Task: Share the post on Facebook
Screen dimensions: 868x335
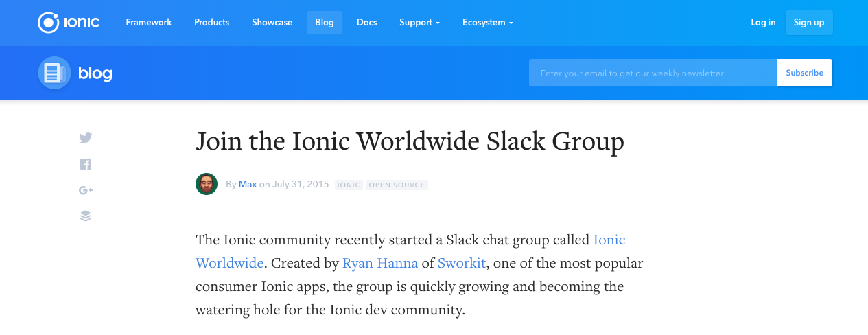Action: tap(85, 164)
